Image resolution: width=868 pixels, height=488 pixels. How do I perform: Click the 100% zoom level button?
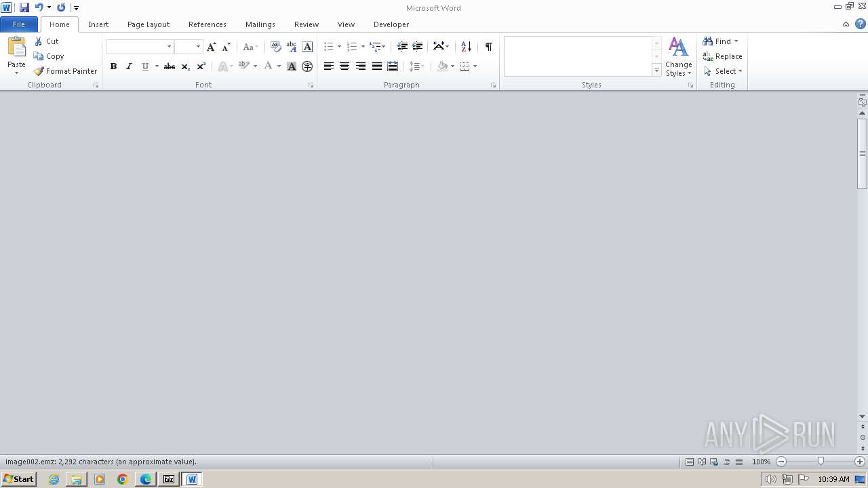tap(761, 462)
